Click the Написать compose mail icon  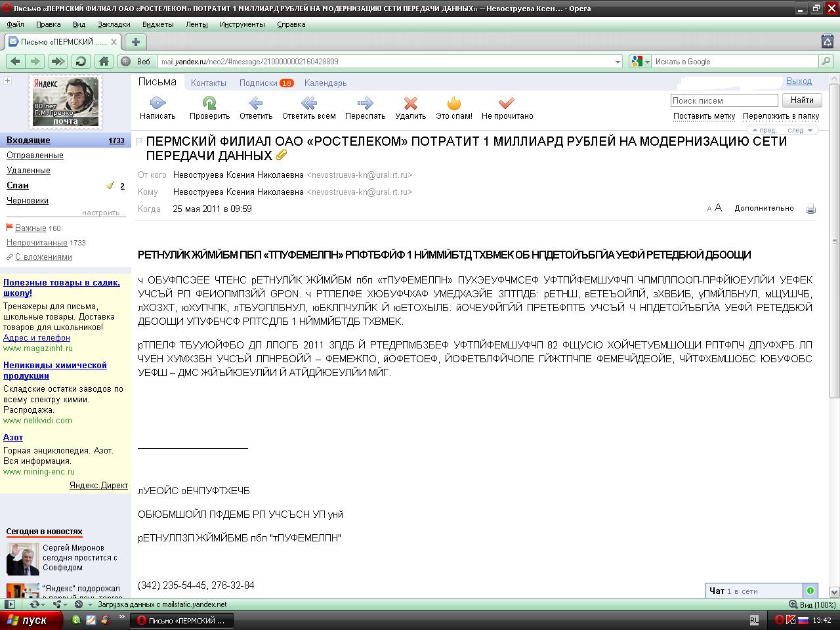tap(157, 104)
